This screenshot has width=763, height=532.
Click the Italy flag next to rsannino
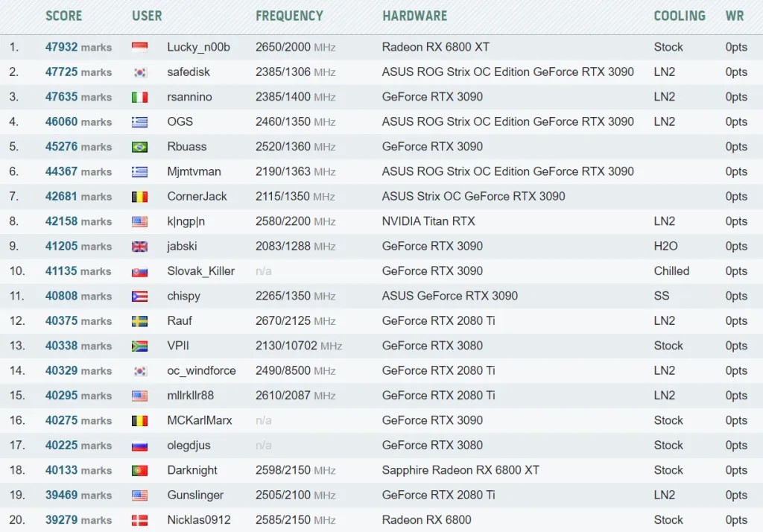click(139, 97)
